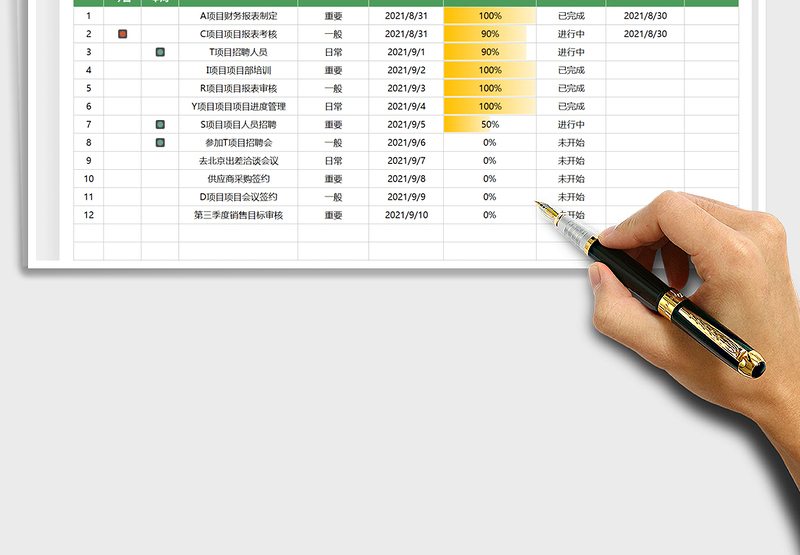The image size is (800, 555).
Task: Click the 未开始 status in row 9
Action: click(x=571, y=161)
